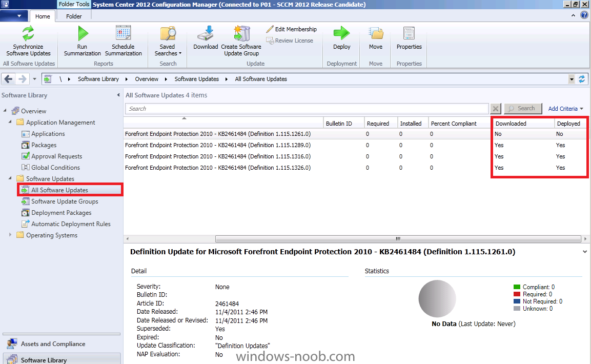Open the application menu dropdown
This screenshot has height=364, width=591.
coord(14,16)
